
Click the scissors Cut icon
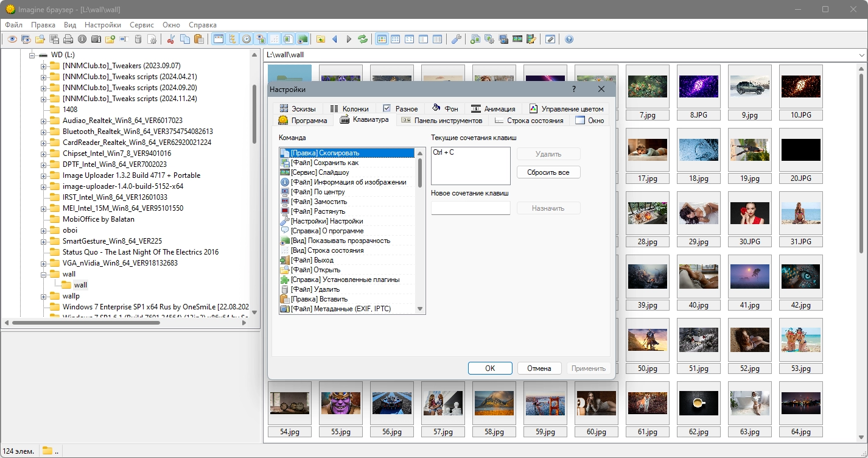tap(170, 40)
